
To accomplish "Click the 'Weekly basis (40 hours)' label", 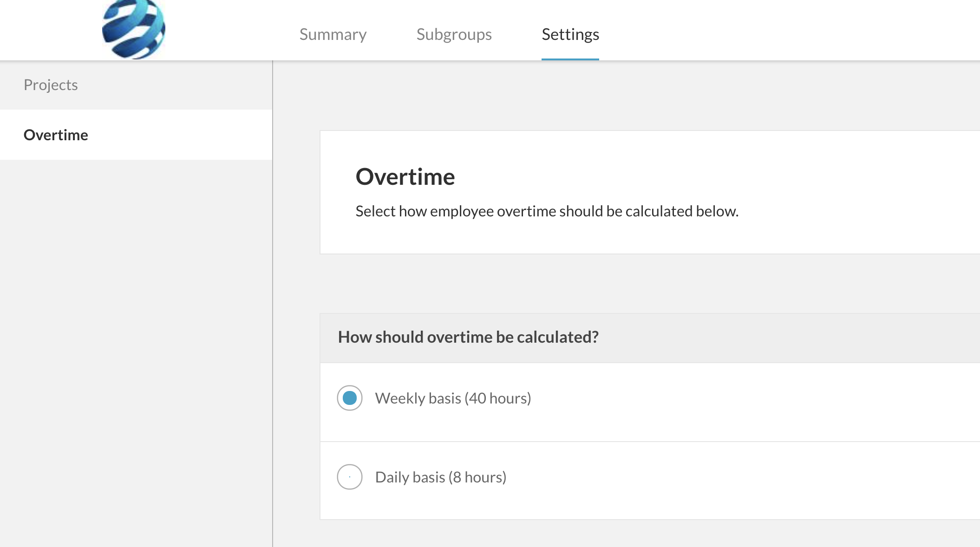I will tap(453, 398).
